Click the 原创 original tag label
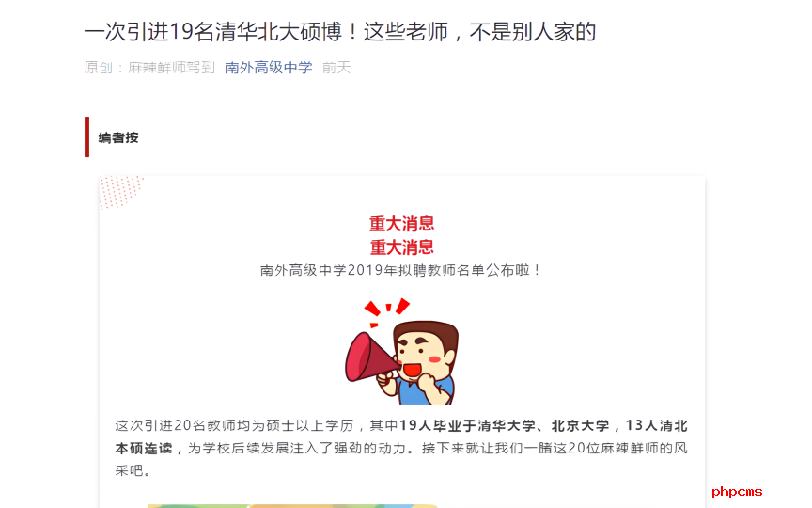 (98, 68)
